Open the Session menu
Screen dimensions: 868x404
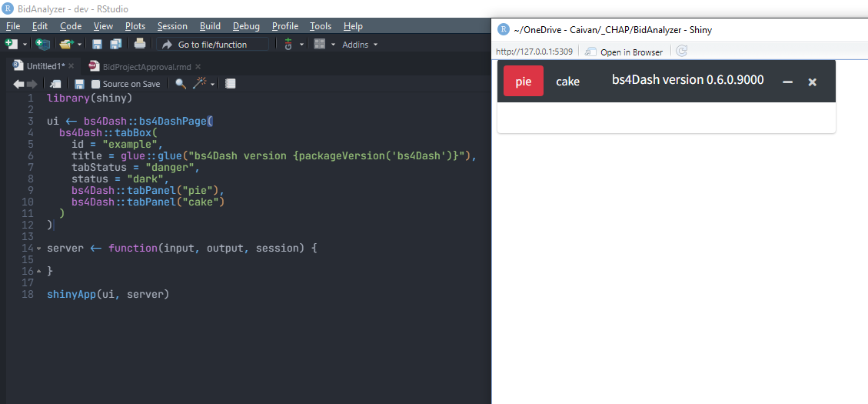click(x=172, y=26)
